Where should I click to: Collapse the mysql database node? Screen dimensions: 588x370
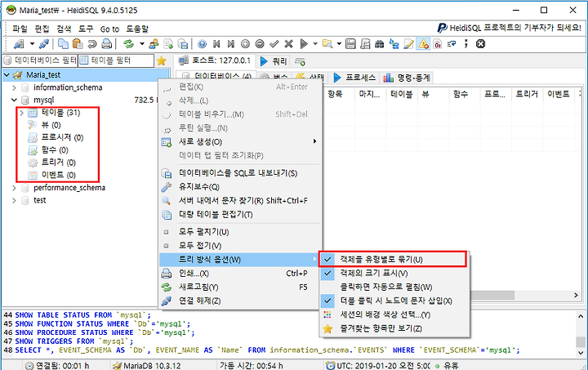[x=14, y=100]
